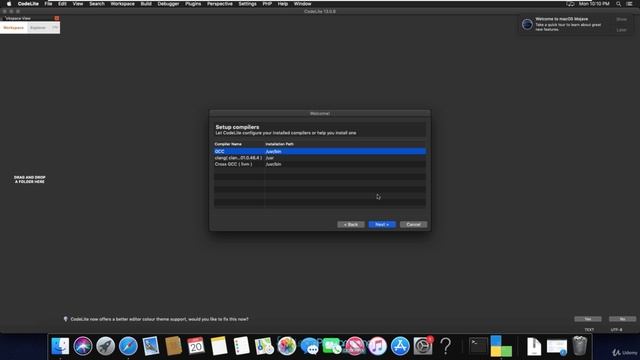Open the Apple menu

9,4
